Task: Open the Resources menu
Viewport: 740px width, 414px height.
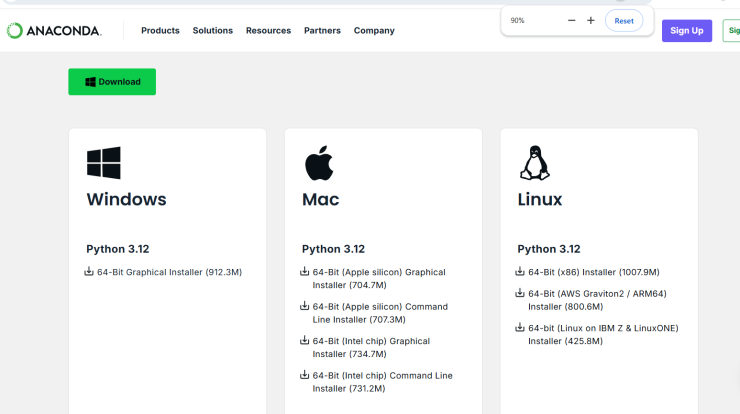Action: point(269,31)
